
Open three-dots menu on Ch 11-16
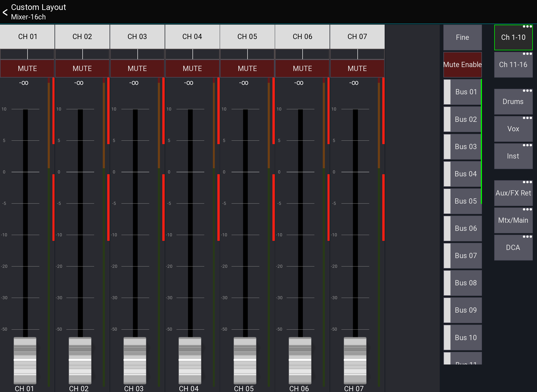(x=527, y=54)
